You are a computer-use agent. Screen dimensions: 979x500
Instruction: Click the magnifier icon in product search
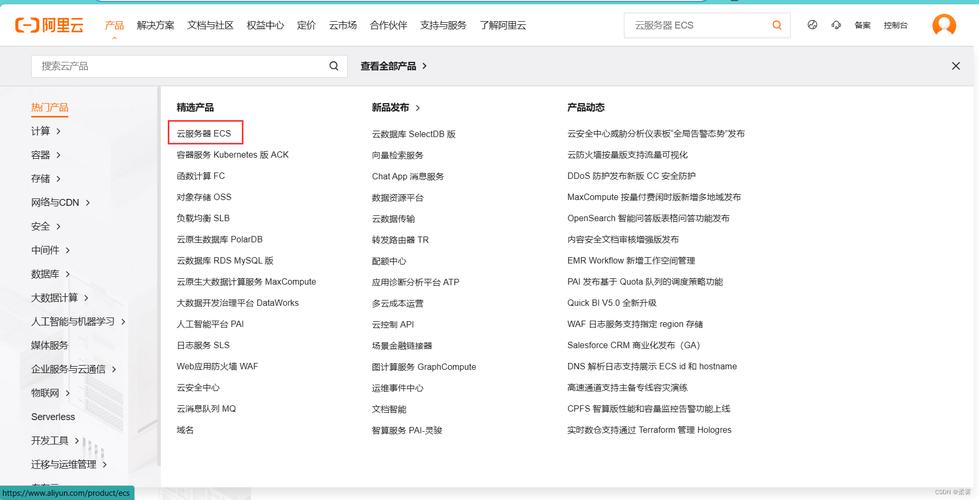pos(334,66)
